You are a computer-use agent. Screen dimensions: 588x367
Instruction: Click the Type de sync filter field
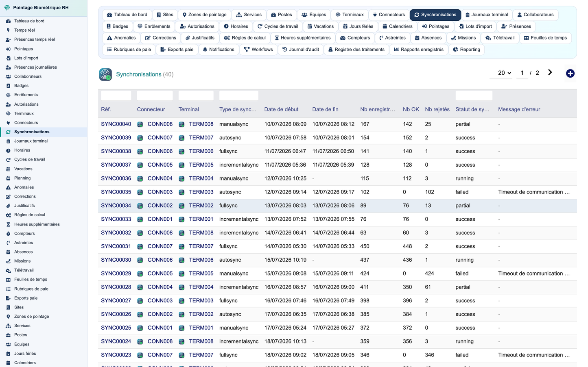pyautogui.click(x=238, y=96)
